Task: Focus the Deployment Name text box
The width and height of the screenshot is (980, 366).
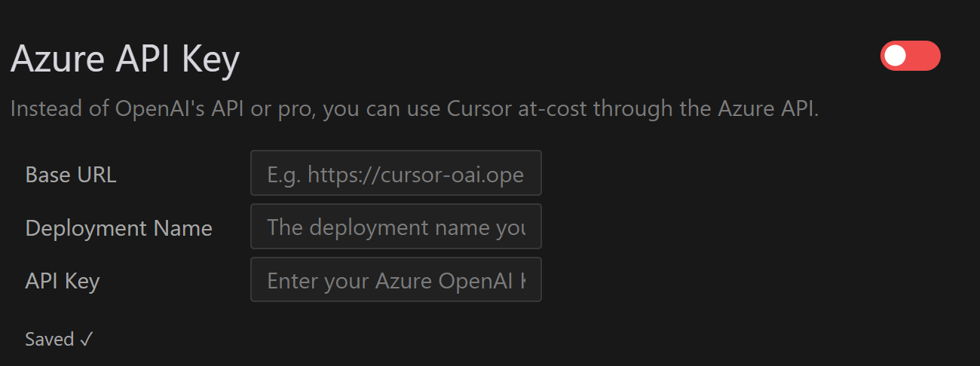Action: 396,227
